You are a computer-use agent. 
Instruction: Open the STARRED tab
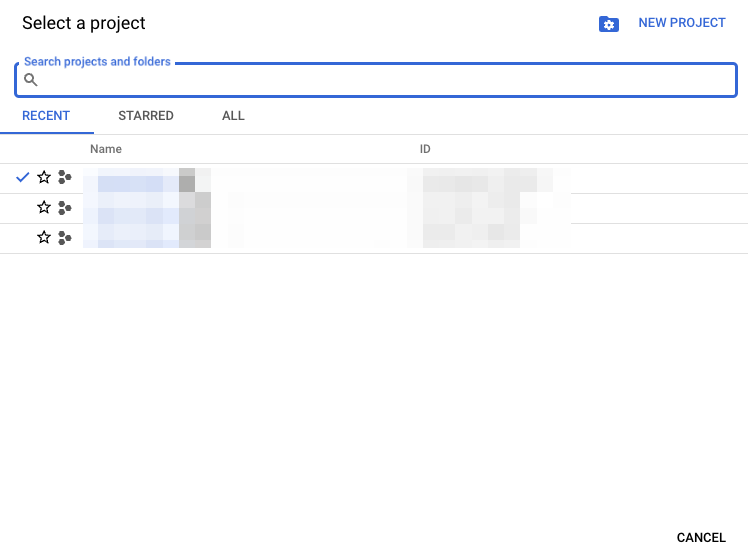point(146,116)
